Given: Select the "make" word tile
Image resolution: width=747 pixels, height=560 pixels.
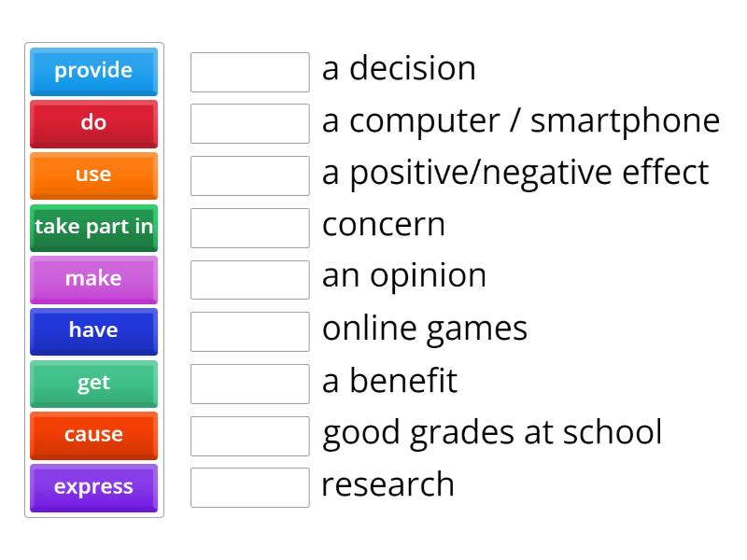Looking at the screenshot, I should [x=93, y=279].
